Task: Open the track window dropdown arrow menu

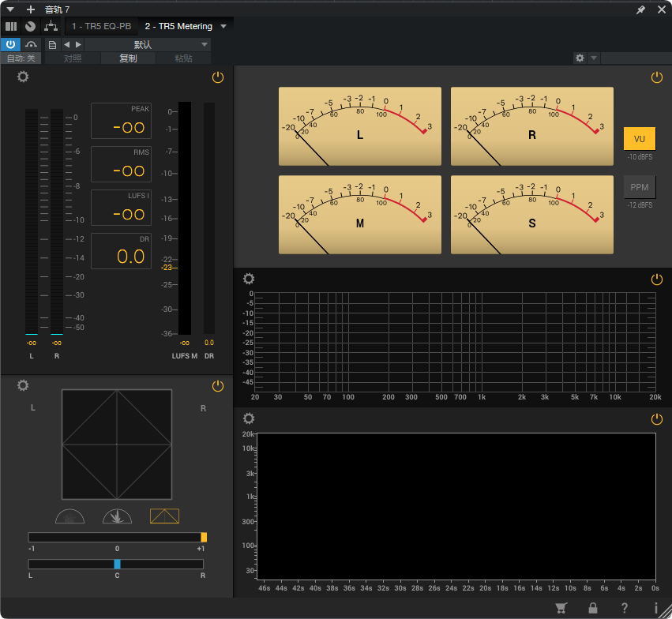Action: point(10,9)
